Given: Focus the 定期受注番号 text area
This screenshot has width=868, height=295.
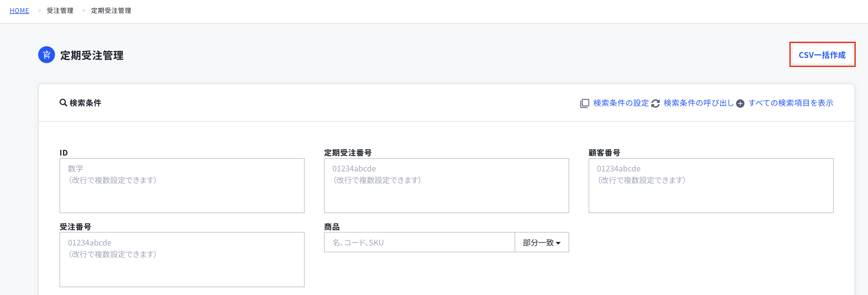Looking at the screenshot, I should (447, 185).
